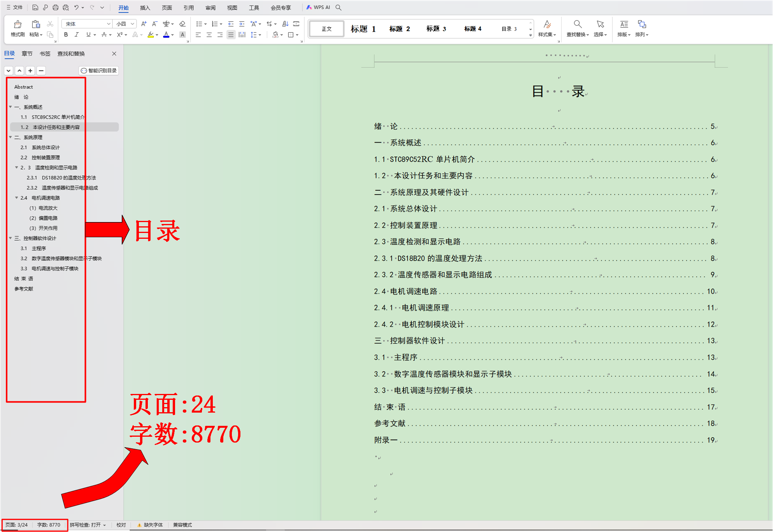The image size is (773, 532).
Task: Click the search magnifier next to WPS AI
Action: click(338, 7)
